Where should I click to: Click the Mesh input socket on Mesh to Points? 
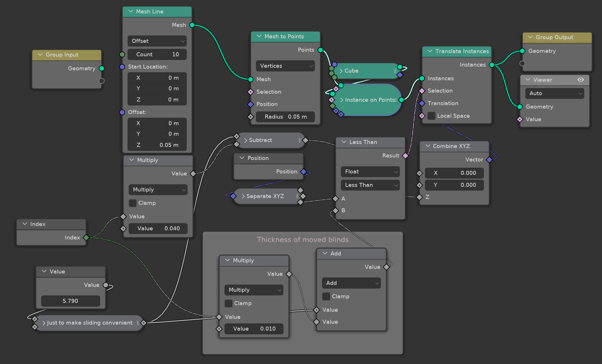tap(251, 79)
